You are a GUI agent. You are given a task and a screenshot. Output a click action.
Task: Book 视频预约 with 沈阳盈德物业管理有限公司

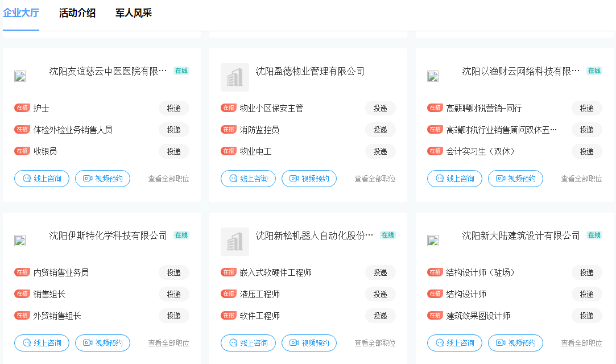pos(309,179)
